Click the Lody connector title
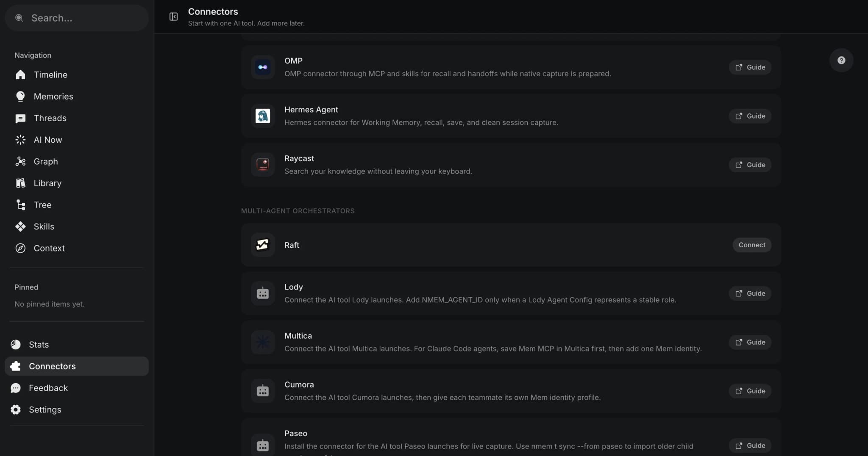 pyautogui.click(x=294, y=287)
